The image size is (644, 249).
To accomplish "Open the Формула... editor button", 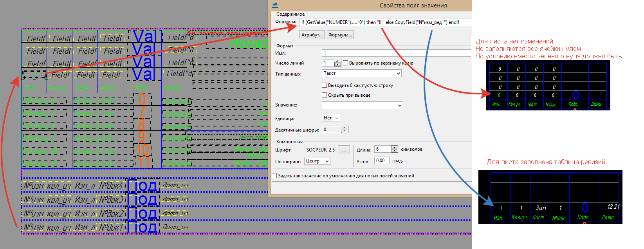I will [x=340, y=35].
